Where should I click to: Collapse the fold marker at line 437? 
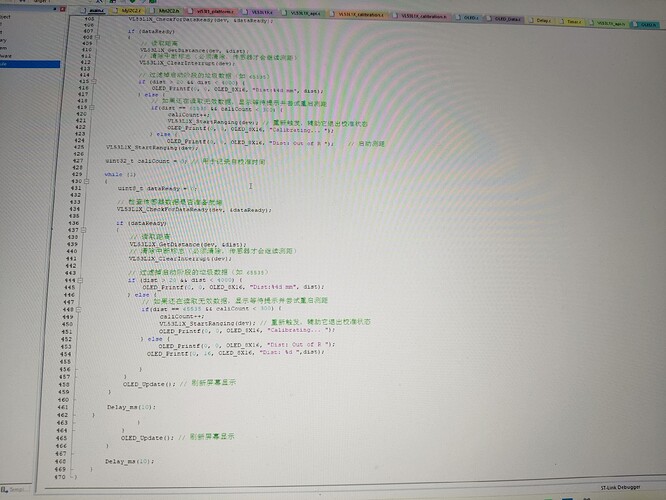click(x=83, y=230)
